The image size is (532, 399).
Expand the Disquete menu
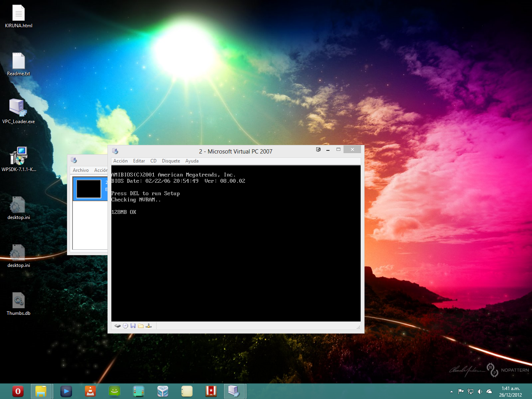[171, 161]
